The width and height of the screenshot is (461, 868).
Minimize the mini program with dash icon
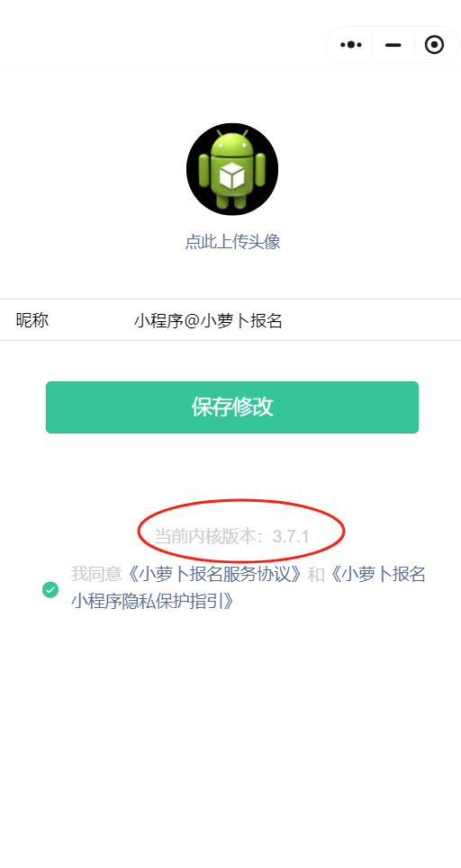393,45
